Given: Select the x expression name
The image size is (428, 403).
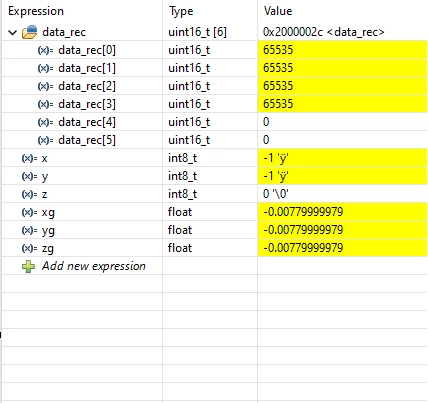Looking at the screenshot, I should point(44,159).
